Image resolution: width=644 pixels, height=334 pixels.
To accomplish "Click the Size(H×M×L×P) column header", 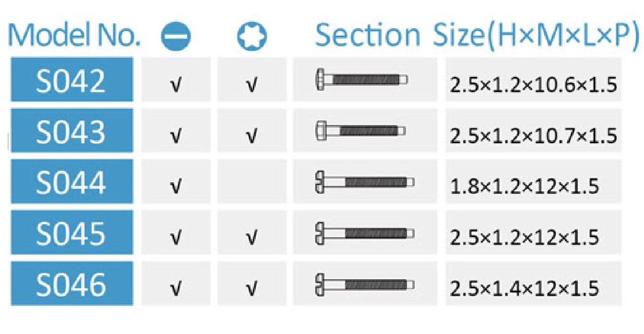I will (x=535, y=36).
